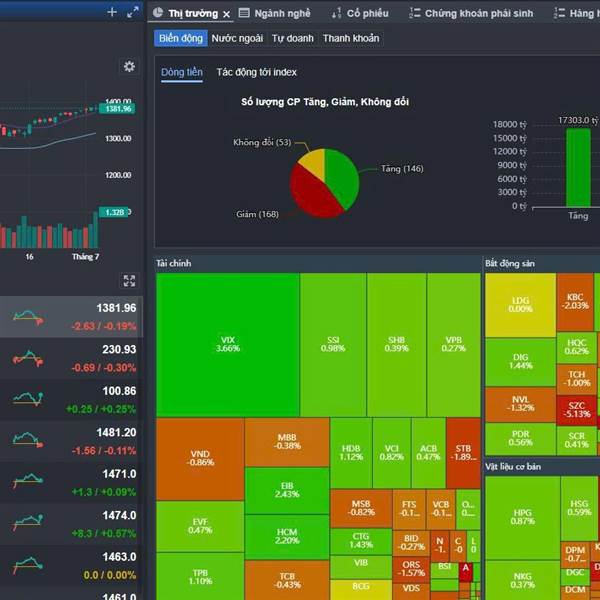This screenshot has width=600, height=600.
Task: Click the NKG 0.37% heatmap tile
Action: (522, 580)
